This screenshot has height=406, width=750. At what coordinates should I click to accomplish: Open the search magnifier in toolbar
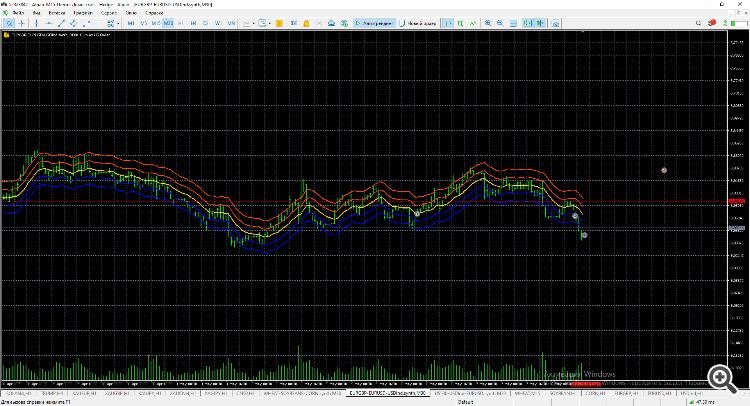[x=698, y=23]
